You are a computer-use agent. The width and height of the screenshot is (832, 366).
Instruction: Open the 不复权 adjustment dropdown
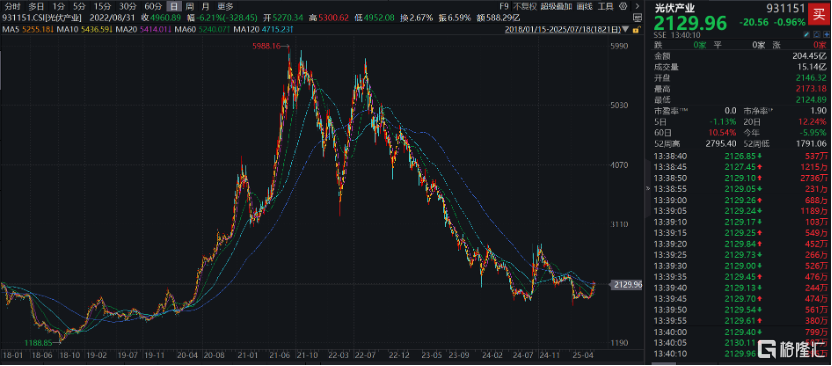point(525,6)
